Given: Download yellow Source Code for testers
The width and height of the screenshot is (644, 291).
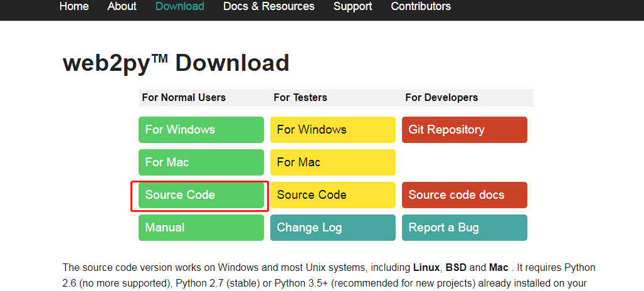Looking at the screenshot, I should point(333,195).
